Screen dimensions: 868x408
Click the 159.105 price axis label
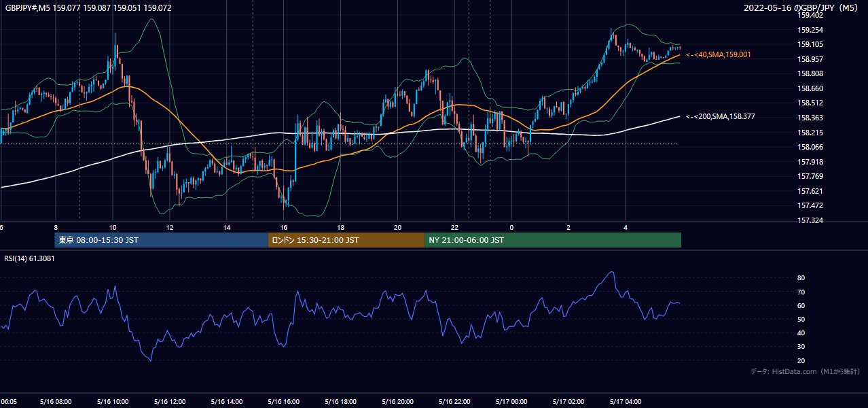pos(810,45)
